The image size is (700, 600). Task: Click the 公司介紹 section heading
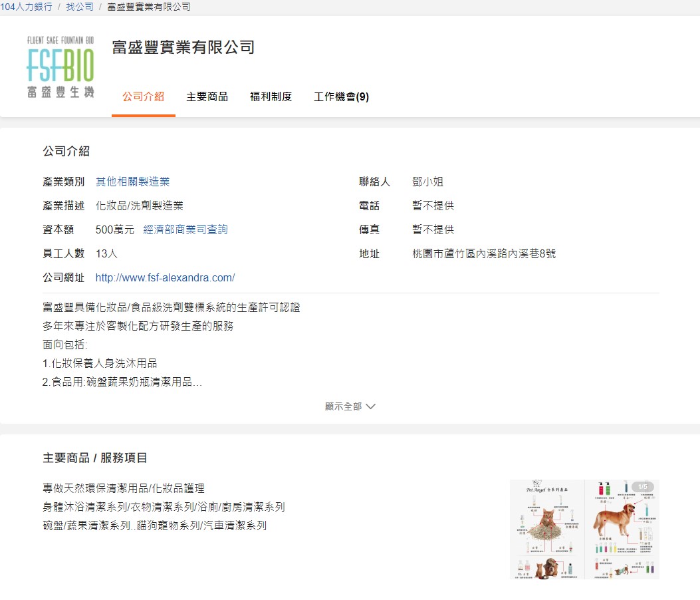(66, 151)
